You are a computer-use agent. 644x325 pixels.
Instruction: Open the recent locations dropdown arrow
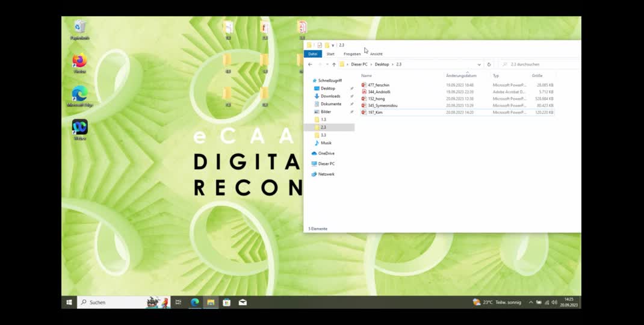[327, 64]
